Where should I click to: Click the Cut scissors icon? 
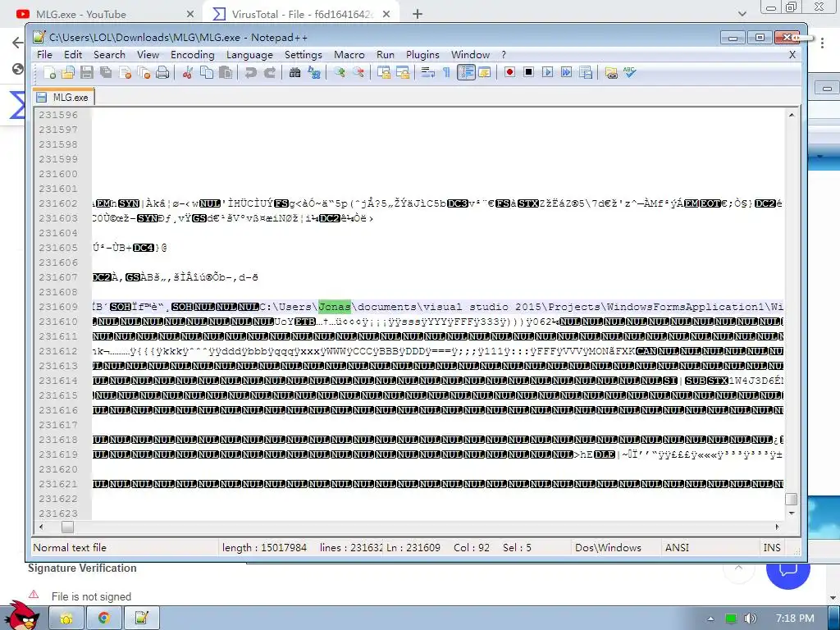187,72
